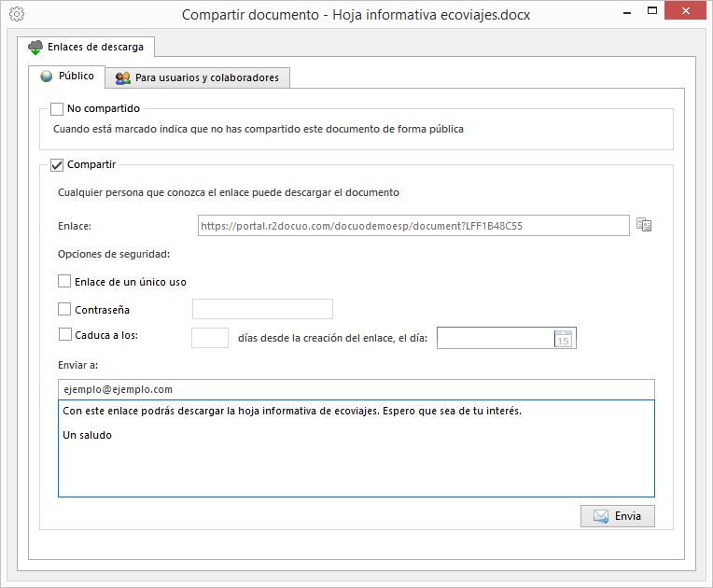Click the envelope icon on Envia button
The image size is (713, 588).
coord(601,516)
